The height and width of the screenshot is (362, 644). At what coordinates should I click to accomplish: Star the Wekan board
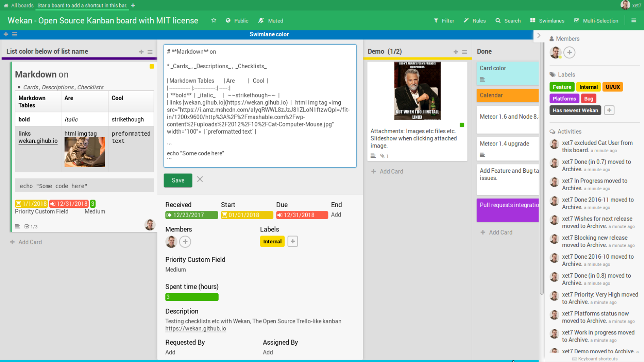pos(213,21)
